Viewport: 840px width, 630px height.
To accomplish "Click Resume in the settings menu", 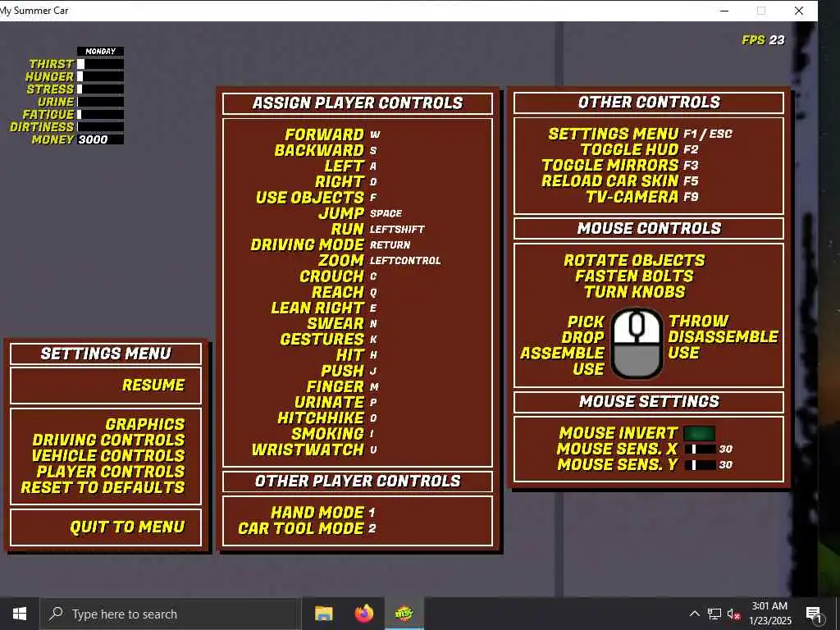I will pyautogui.click(x=153, y=386).
